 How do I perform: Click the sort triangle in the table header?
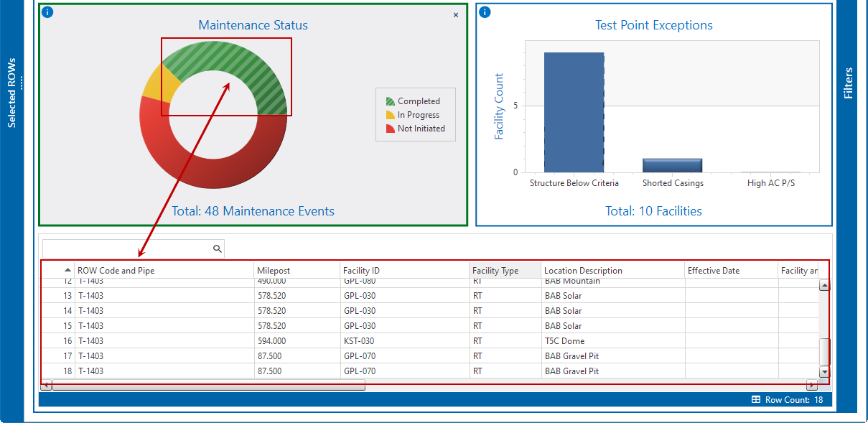click(x=67, y=270)
